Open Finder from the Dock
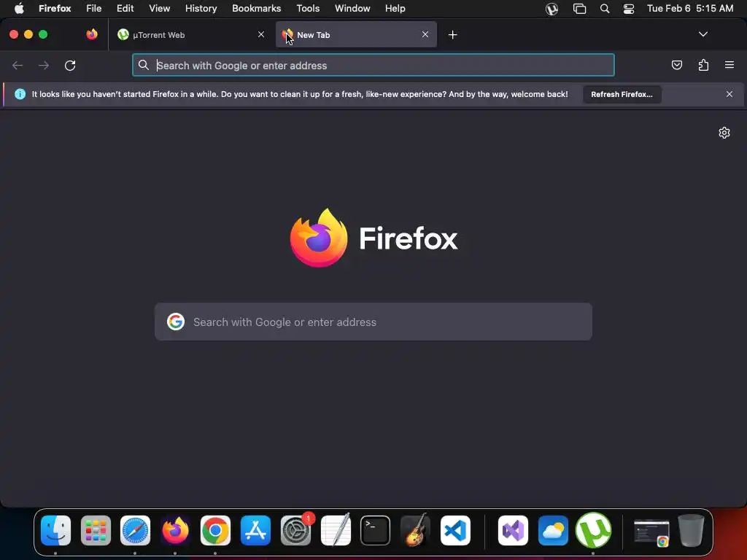 pyautogui.click(x=55, y=530)
